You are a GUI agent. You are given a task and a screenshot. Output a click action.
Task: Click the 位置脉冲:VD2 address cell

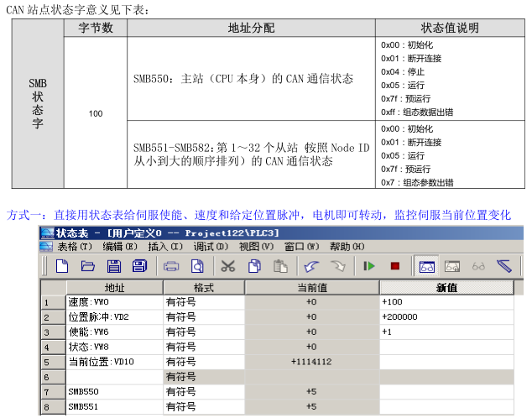115,317
